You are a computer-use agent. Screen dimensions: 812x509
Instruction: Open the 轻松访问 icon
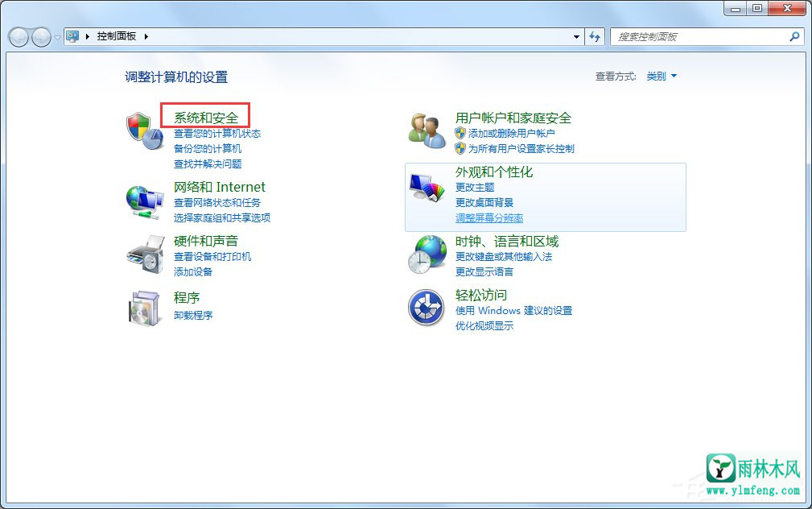[427, 308]
